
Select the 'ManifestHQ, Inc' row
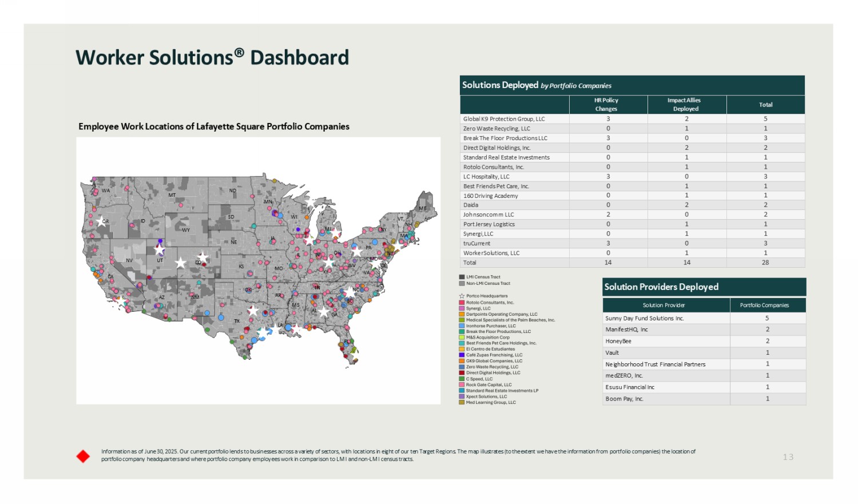click(704, 330)
